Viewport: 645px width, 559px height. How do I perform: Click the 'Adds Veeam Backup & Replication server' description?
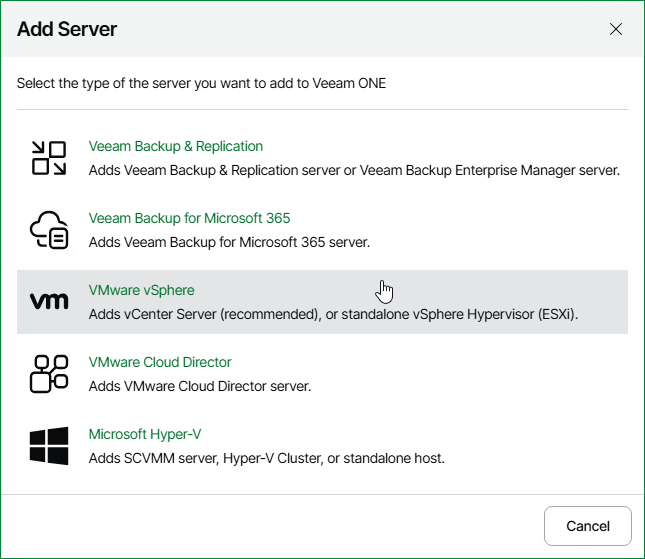pos(354,170)
